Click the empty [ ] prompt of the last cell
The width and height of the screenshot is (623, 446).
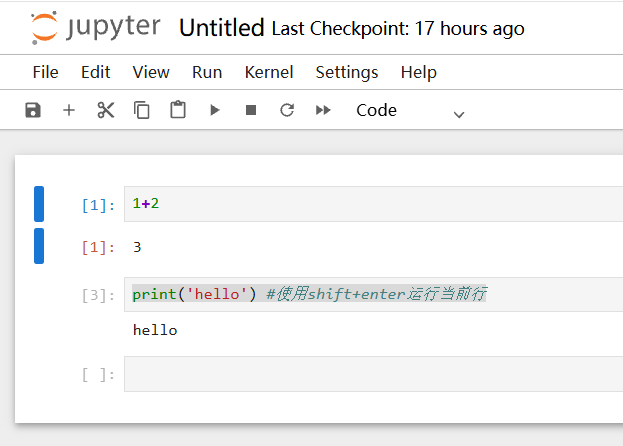(99, 375)
